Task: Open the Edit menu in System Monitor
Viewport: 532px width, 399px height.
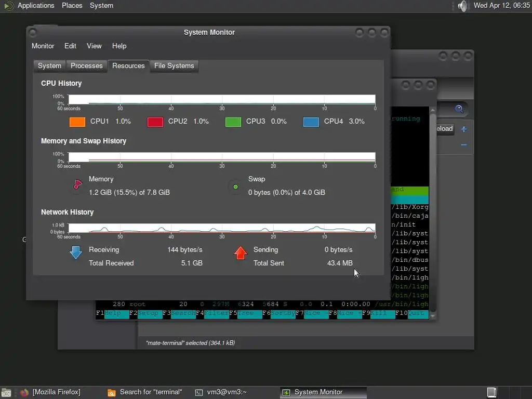Action: coord(70,46)
